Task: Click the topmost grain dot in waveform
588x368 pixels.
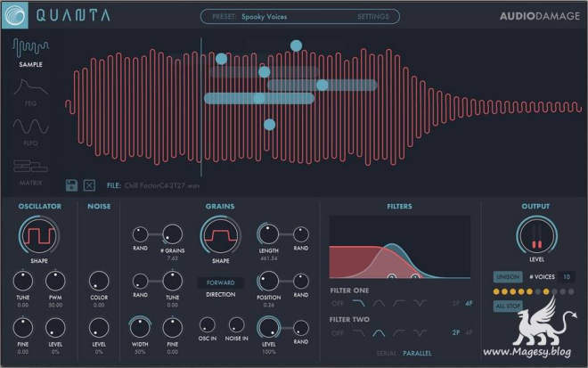Action: (296, 45)
